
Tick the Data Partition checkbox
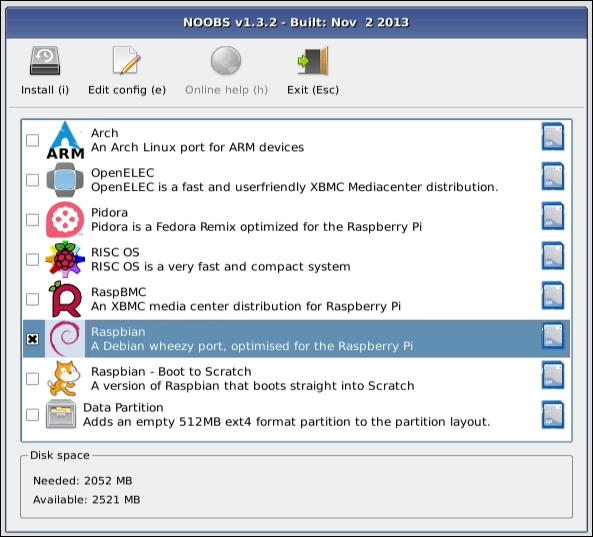(33, 414)
